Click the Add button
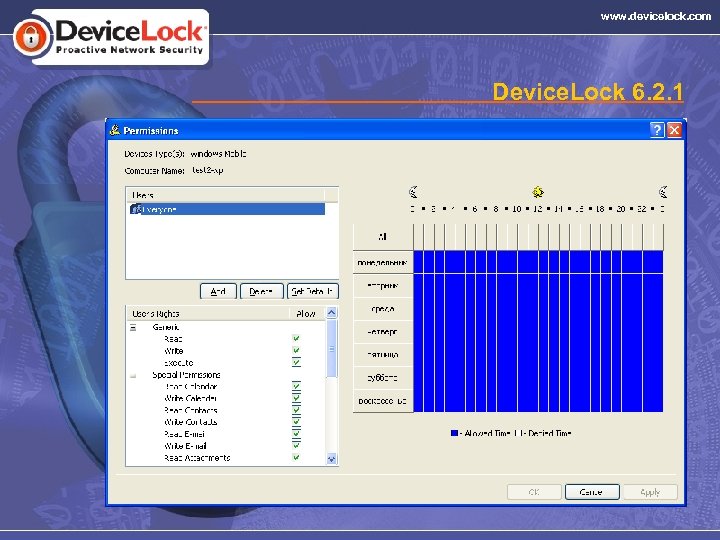The image size is (720, 540). click(218, 291)
